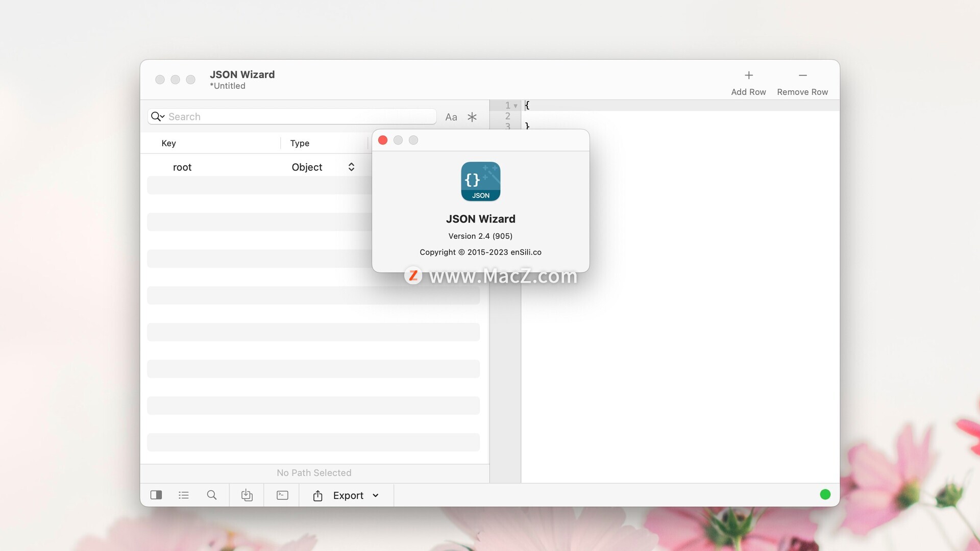980x551 pixels.
Task: Open the terminal console icon
Action: (x=282, y=495)
